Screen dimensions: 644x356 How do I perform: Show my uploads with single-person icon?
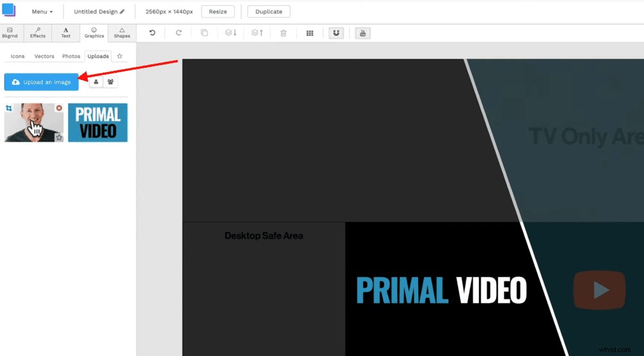click(x=96, y=82)
